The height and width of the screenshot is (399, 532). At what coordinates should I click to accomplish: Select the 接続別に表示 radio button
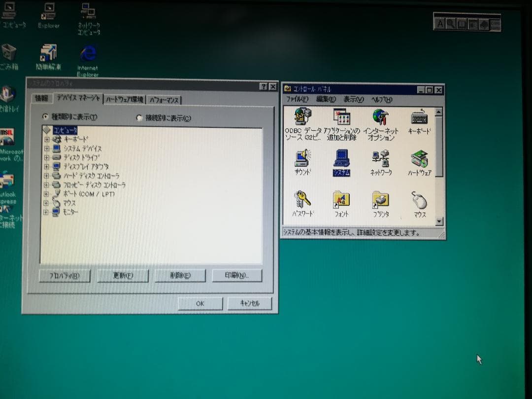pos(139,118)
